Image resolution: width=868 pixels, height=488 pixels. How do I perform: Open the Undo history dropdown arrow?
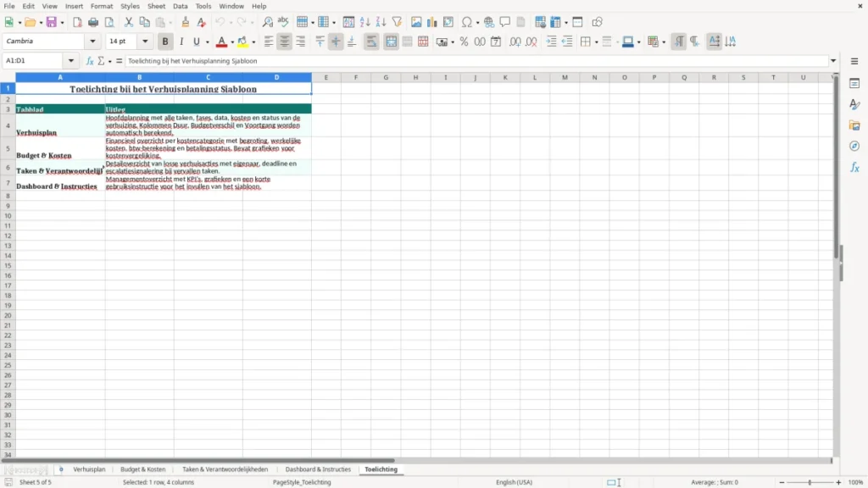point(231,23)
